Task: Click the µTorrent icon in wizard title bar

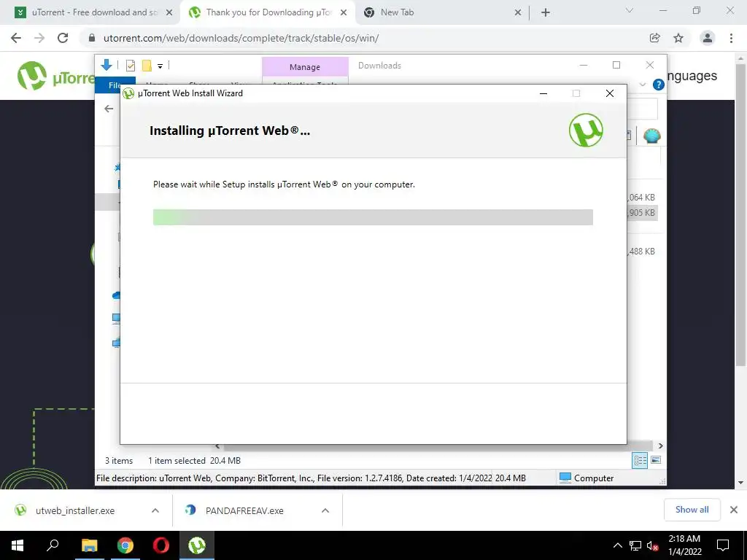Action: click(x=128, y=93)
